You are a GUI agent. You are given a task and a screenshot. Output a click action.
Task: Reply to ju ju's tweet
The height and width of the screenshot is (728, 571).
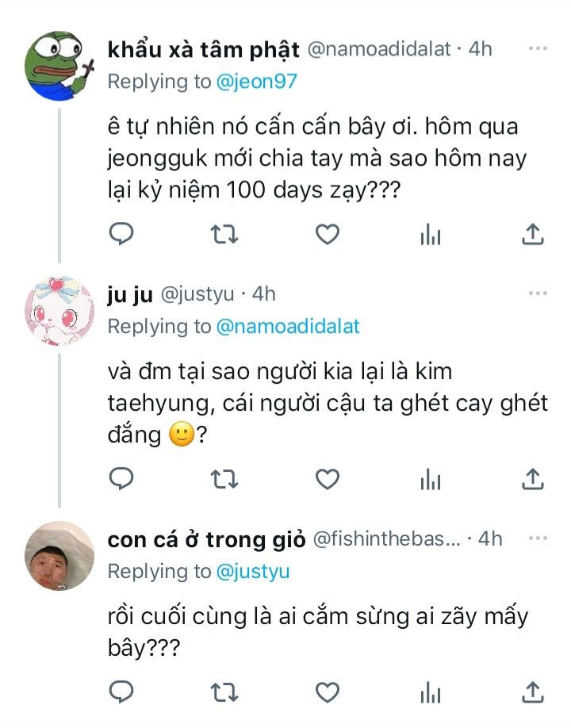[x=121, y=478]
